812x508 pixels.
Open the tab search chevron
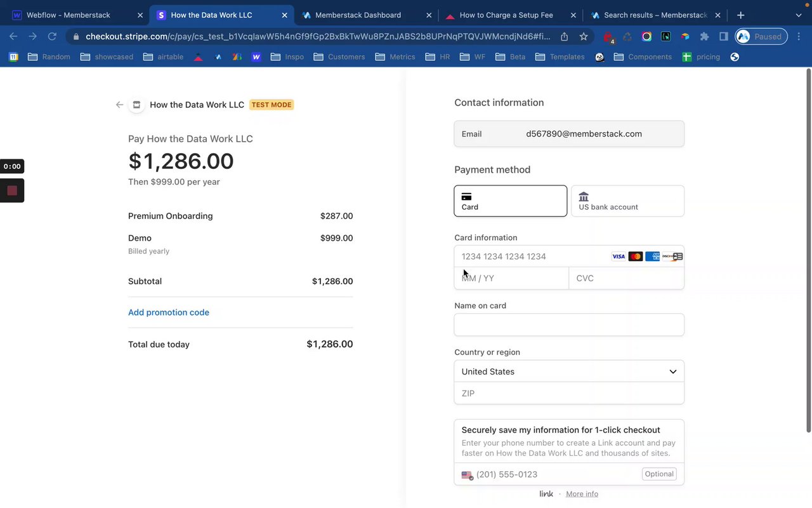coord(798,15)
